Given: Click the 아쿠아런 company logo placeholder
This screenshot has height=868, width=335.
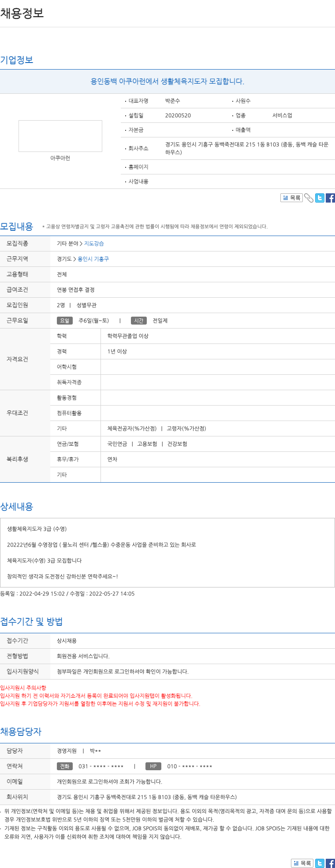Looking at the screenshot, I should (60, 136).
